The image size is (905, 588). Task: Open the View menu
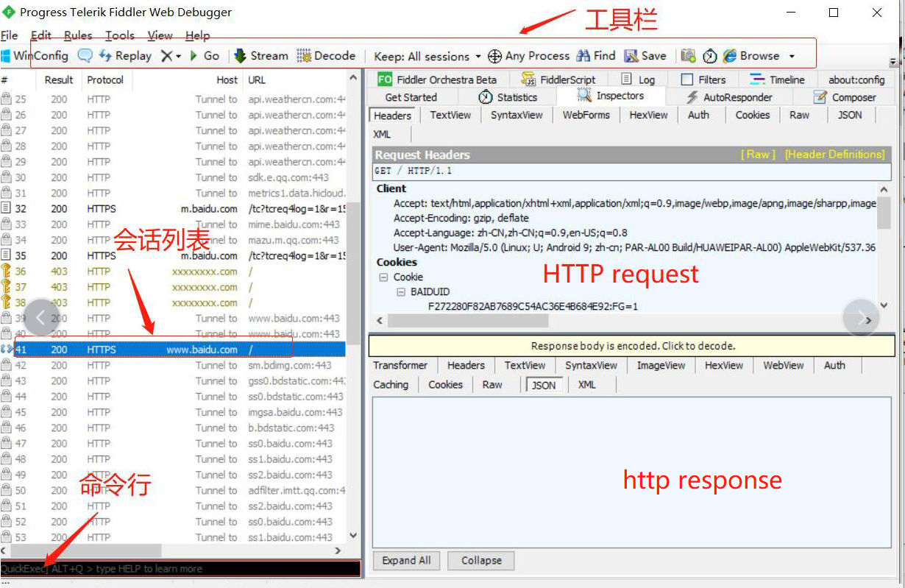point(160,35)
